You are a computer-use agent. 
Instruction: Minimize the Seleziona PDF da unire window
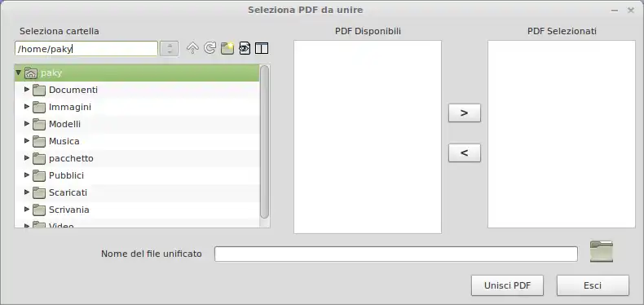615,11
